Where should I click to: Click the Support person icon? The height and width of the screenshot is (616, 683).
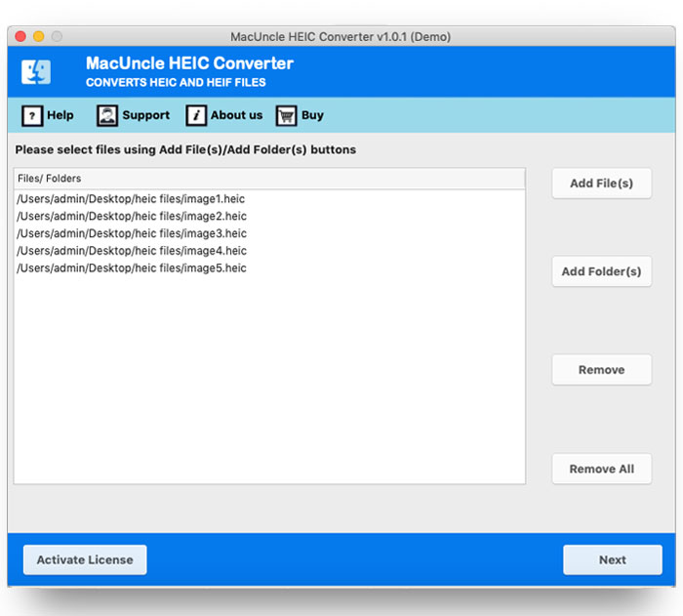tap(107, 115)
